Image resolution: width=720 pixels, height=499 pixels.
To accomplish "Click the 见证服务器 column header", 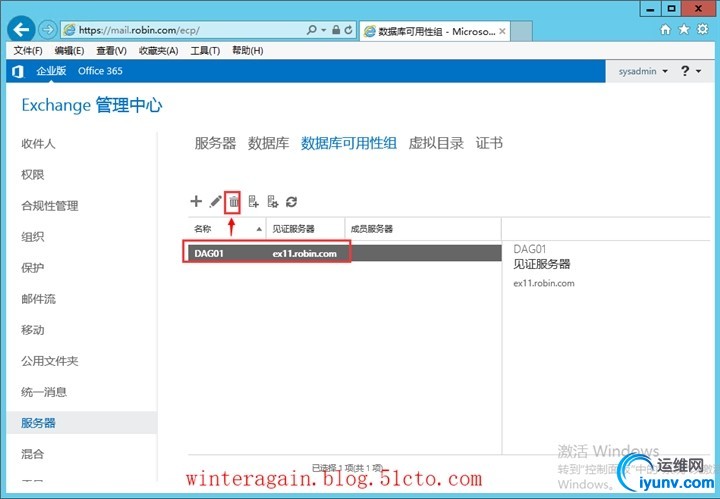I will point(305,229).
